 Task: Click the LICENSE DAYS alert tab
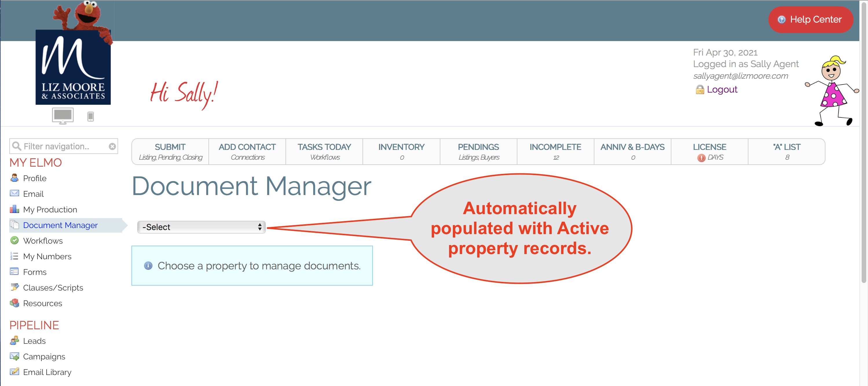click(709, 152)
